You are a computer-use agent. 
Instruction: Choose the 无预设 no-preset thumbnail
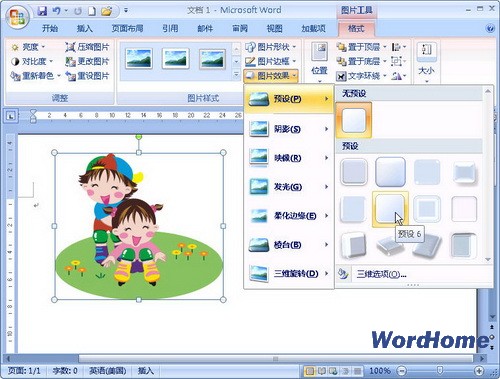coord(354,120)
